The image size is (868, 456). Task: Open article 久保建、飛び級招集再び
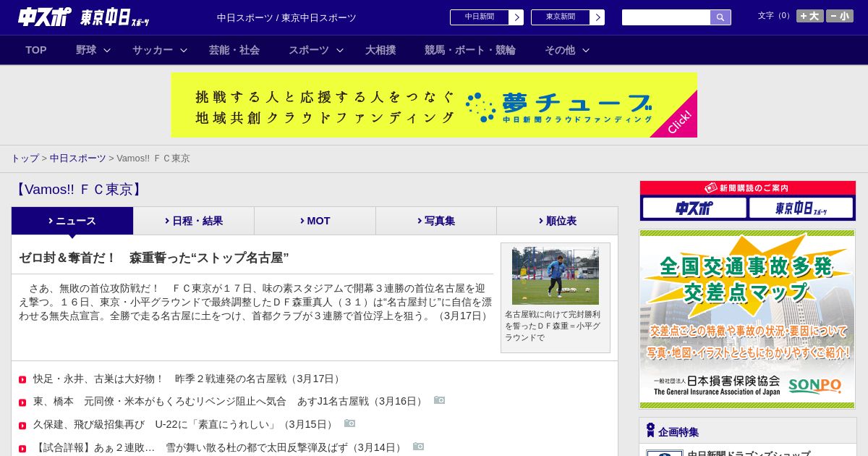pos(184,424)
